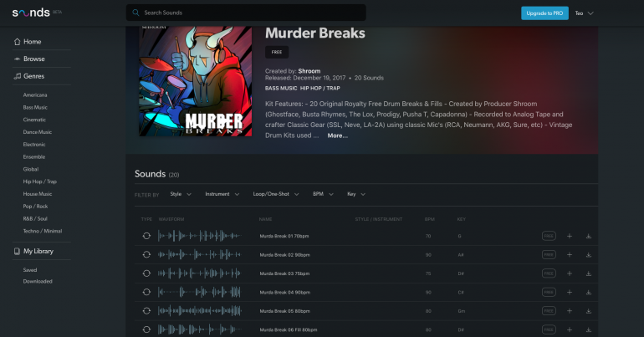
Task: Open the Style filter dropdown
Action: click(181, 194)
